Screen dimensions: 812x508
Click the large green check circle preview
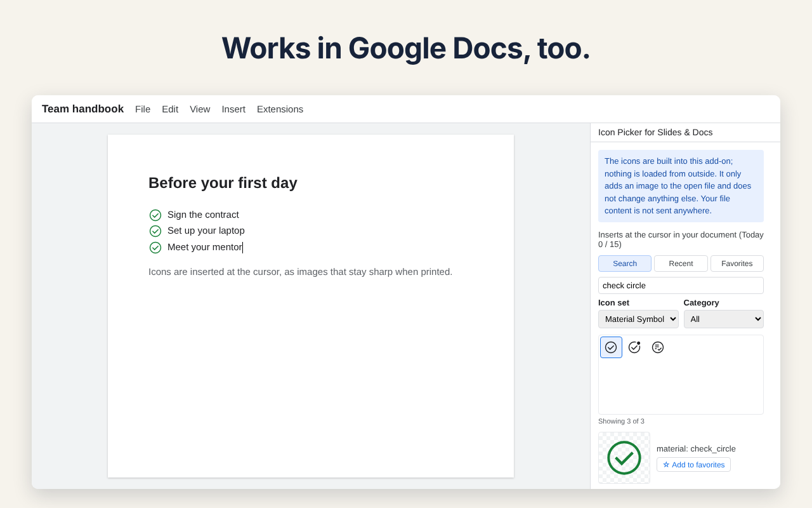coord(624,458)
